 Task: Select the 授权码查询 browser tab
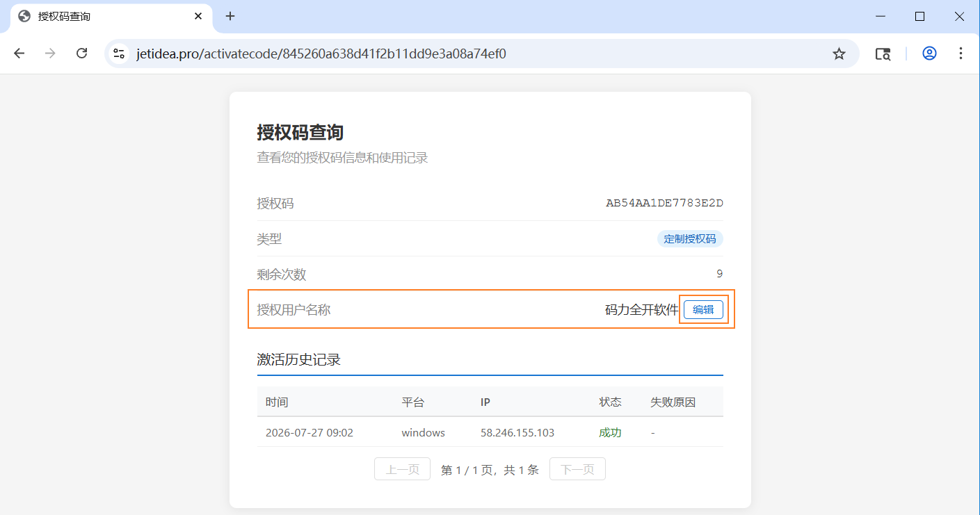[111, 17]
